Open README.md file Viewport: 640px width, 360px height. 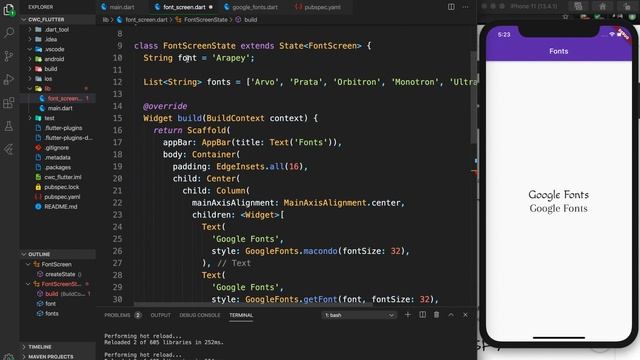point(58,207)
